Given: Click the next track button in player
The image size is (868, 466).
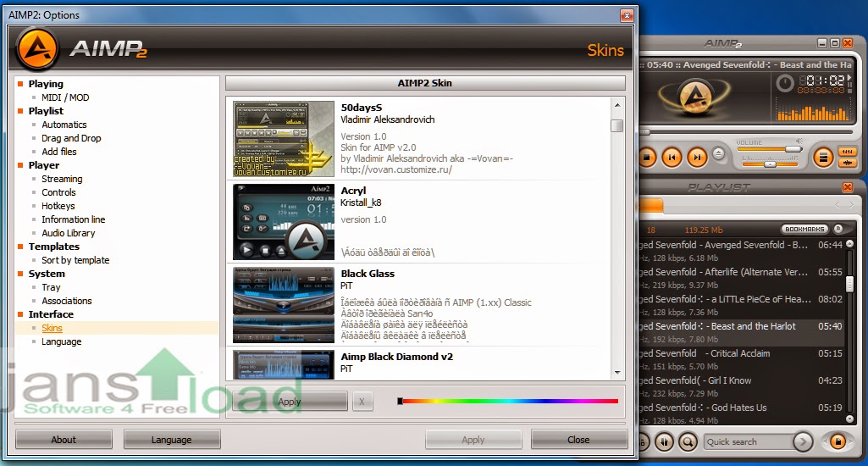Looking at the screenshot, I should 697,158.
